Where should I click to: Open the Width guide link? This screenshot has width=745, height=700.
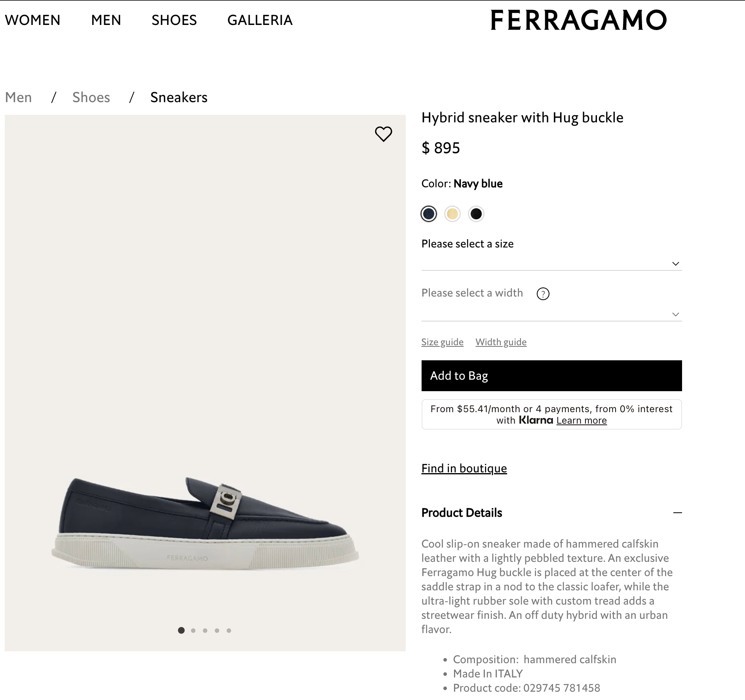501,342
